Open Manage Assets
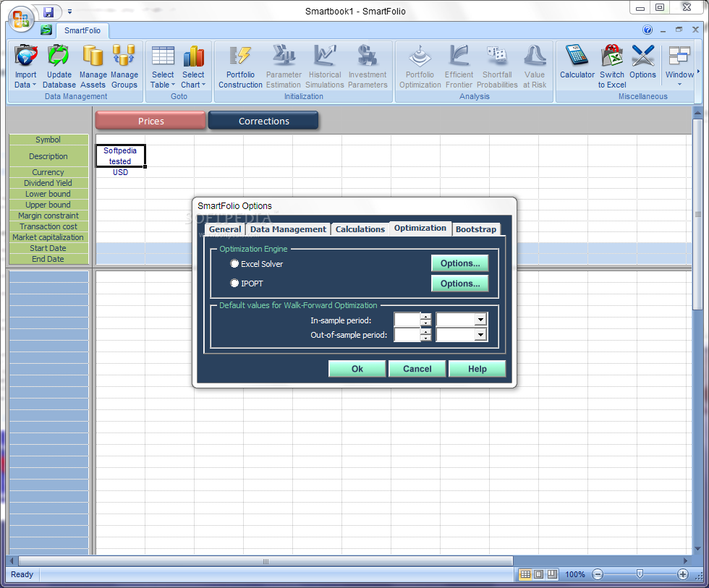Image resolution: width=709 pixels, height=588 pixels. [93, 67]
